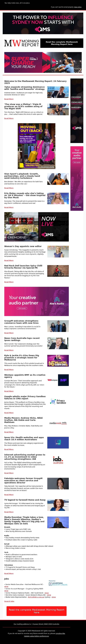
Task: Open Read More under 7plus streaming story
Action: 9,99
